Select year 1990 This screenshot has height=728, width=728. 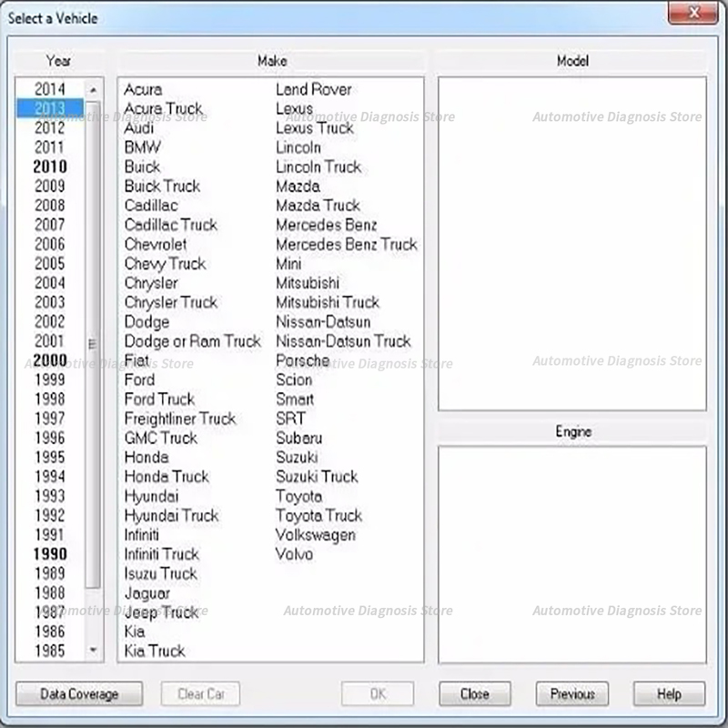point(50,554)
